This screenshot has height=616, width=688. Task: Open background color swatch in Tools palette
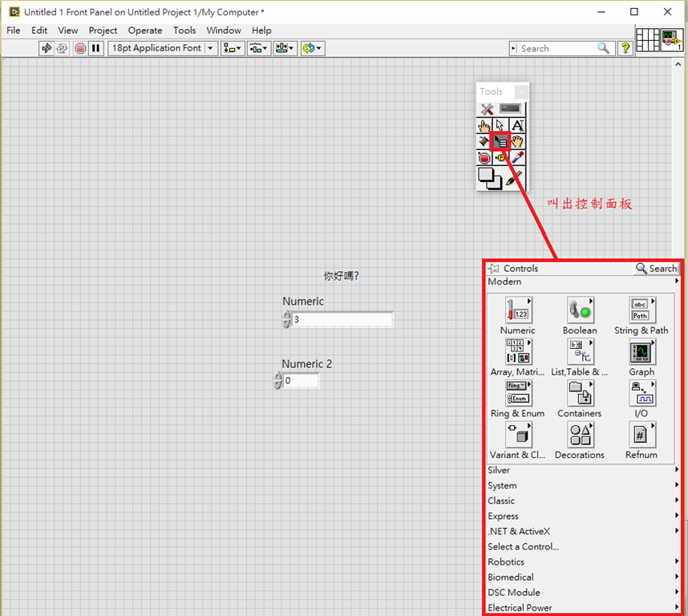tap(495, 184)
